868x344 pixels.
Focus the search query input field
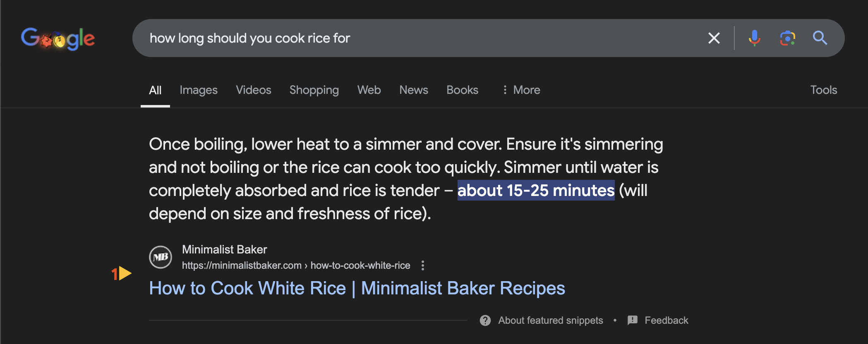[422, 38]
